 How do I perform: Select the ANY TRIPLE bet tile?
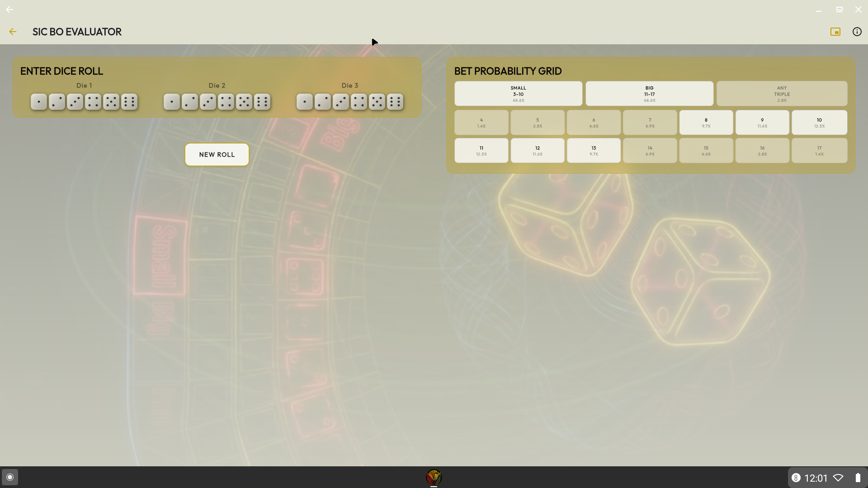(x=782, y=94)
